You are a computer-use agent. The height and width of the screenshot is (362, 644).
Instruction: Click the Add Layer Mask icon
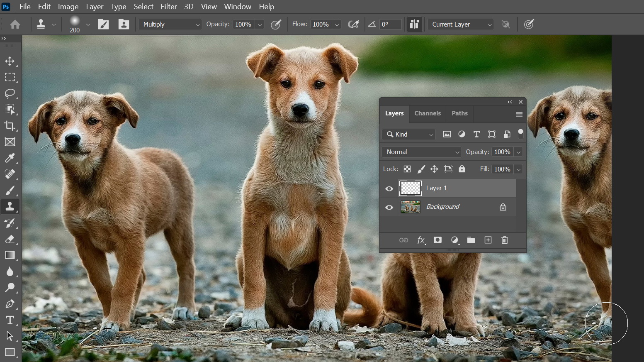pyautogui.click(x=438, y=240)
